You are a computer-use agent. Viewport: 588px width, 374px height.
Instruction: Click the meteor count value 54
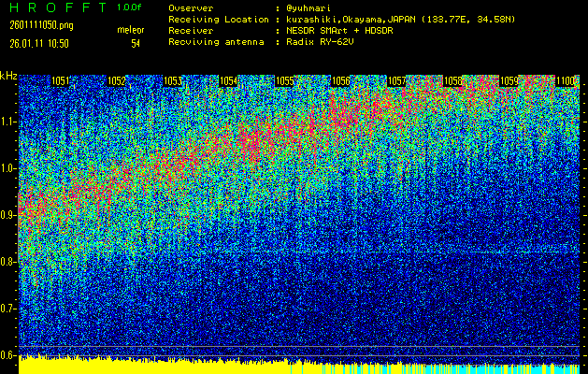(136, 43)
